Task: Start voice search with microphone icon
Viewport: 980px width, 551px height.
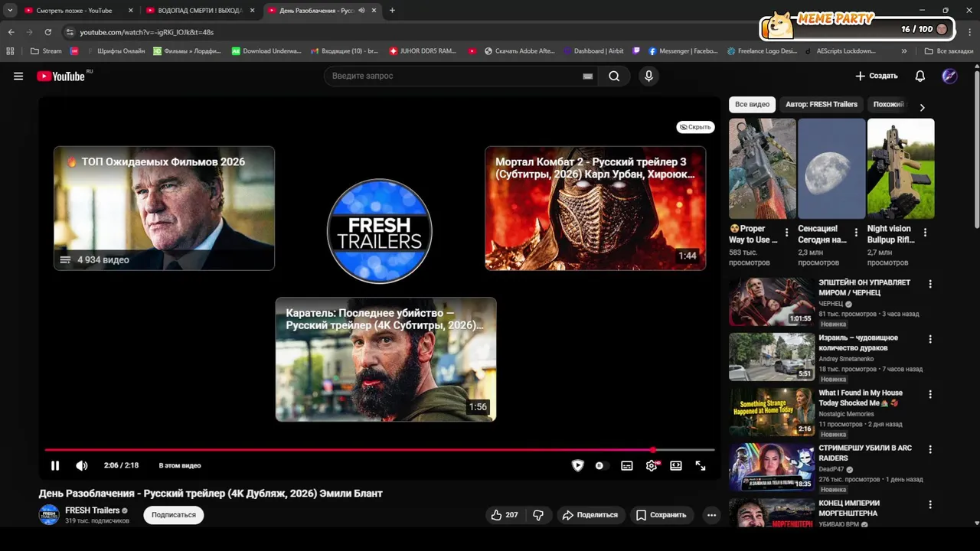Action: 648,76
